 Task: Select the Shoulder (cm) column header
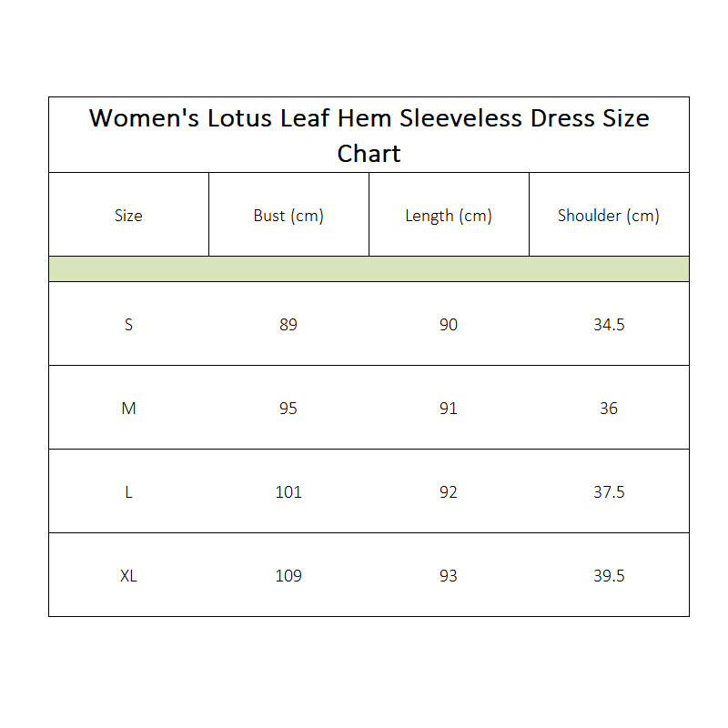(609, 216)
